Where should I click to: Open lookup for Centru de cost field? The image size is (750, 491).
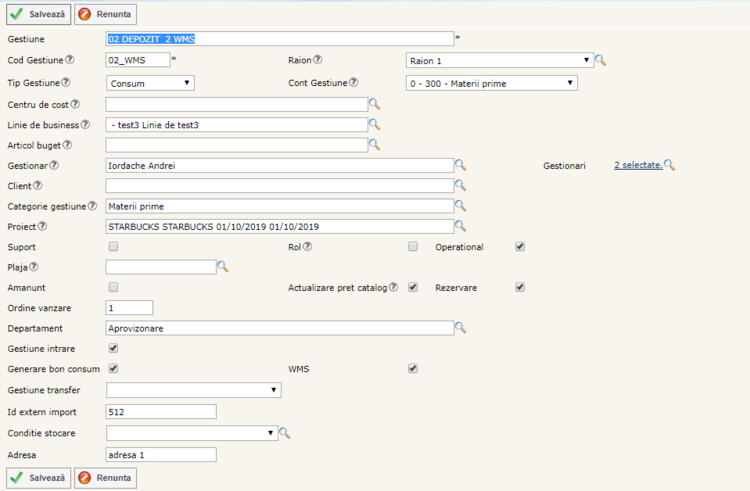[x=375, y=103]
